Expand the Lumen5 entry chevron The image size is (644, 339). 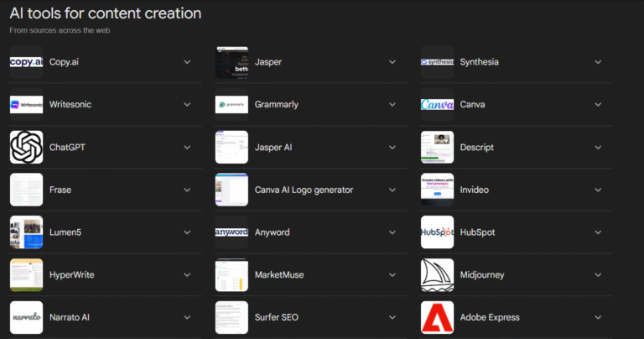187,232
